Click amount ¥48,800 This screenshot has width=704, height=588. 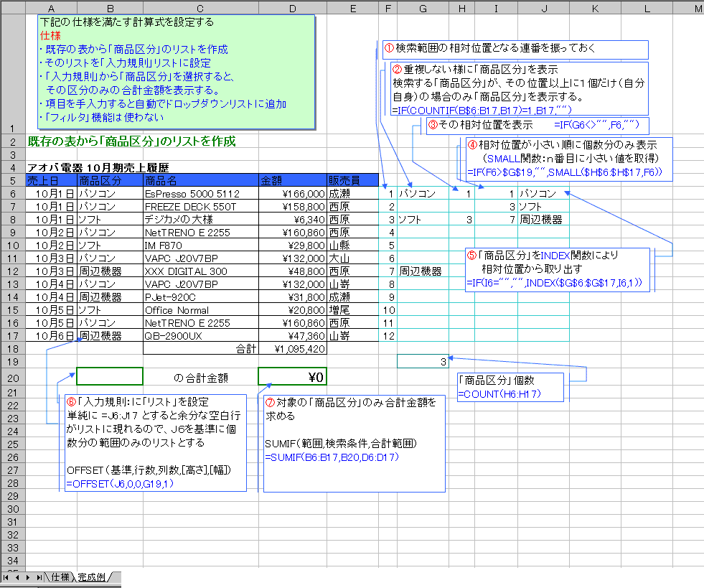click(293, 271)
